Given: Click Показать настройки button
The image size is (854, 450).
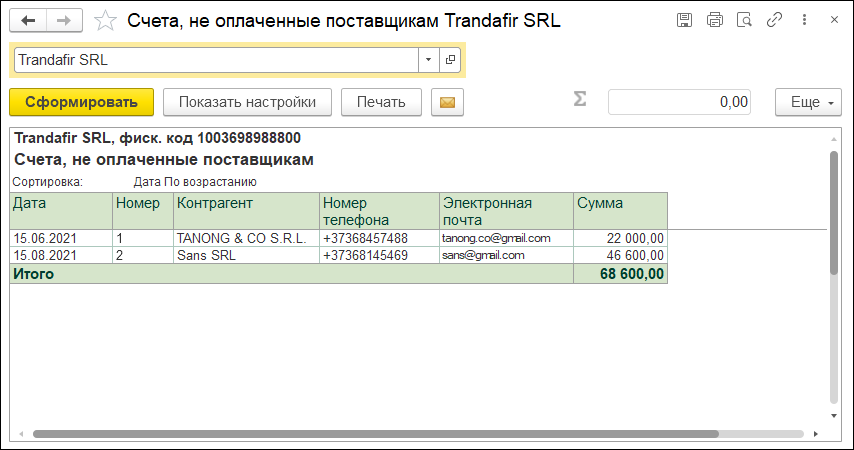Looking at the screenshot, I should tap(247, 102).
